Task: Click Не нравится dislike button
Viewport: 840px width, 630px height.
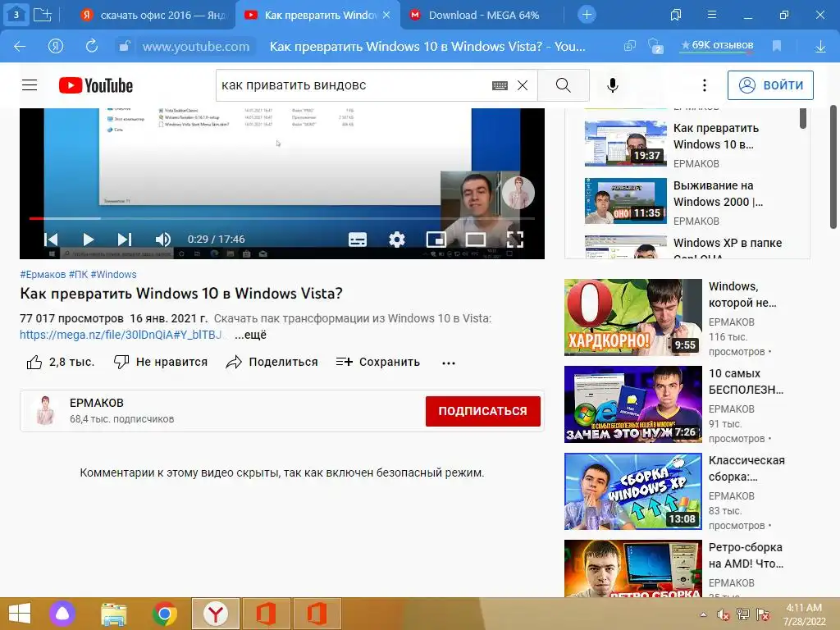Action: [161, 362]
